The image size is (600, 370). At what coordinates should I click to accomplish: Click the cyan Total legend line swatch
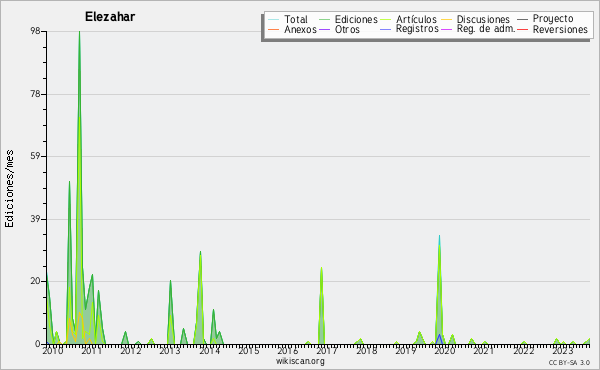[274, 20]
